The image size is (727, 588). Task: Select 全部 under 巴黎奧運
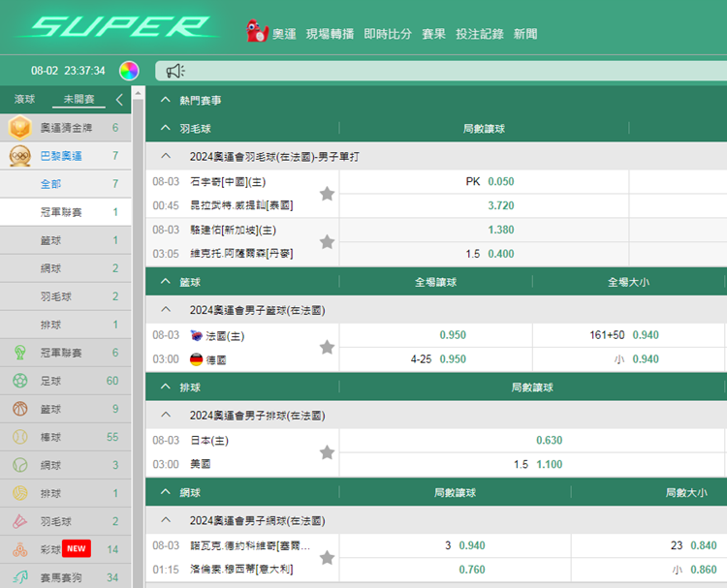[66, 184]
